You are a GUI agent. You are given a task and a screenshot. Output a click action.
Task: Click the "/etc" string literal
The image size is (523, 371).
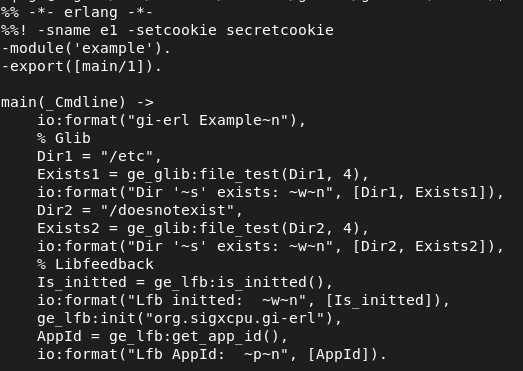(x=127, y=156)
